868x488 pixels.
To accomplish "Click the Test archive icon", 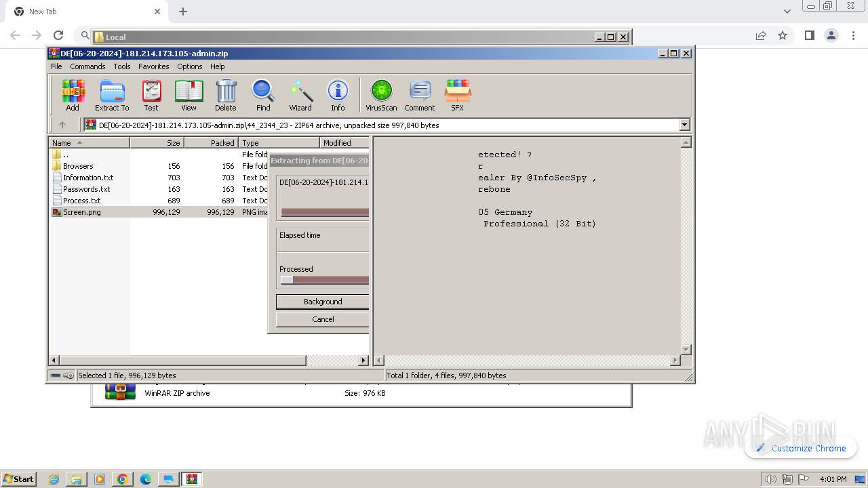I will tap(151, 95).
